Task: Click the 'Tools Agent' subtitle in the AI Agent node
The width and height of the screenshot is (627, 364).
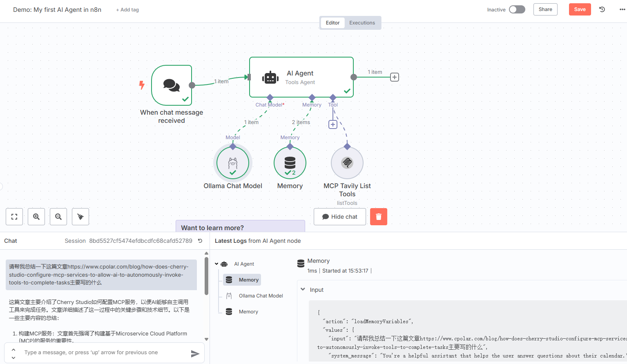Action: (x=300, y=82)
